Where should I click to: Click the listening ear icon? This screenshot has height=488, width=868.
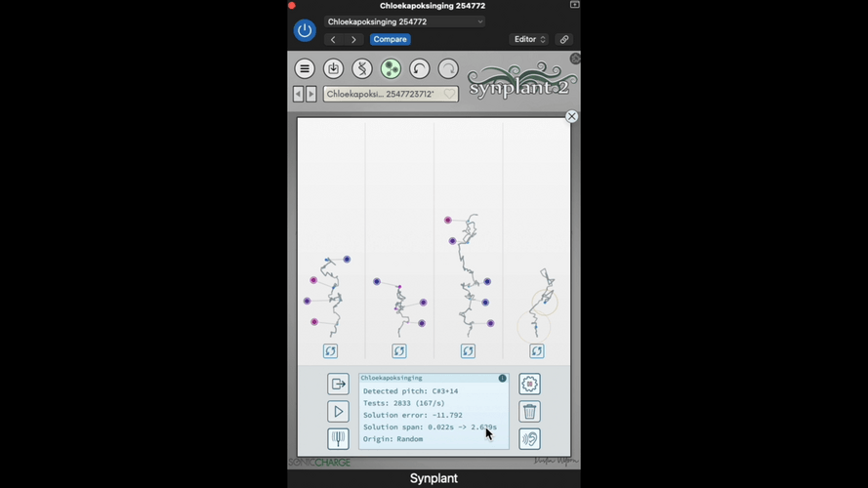[x=530, y=439]
